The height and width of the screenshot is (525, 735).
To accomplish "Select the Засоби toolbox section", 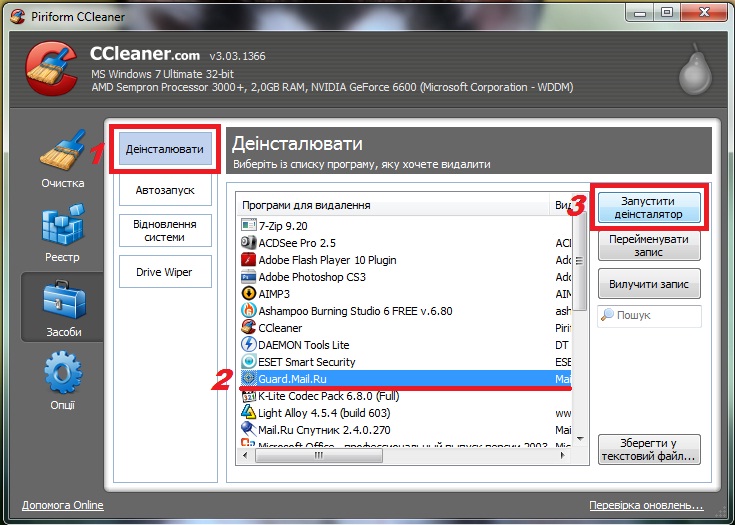I will [x=63, y=308].
